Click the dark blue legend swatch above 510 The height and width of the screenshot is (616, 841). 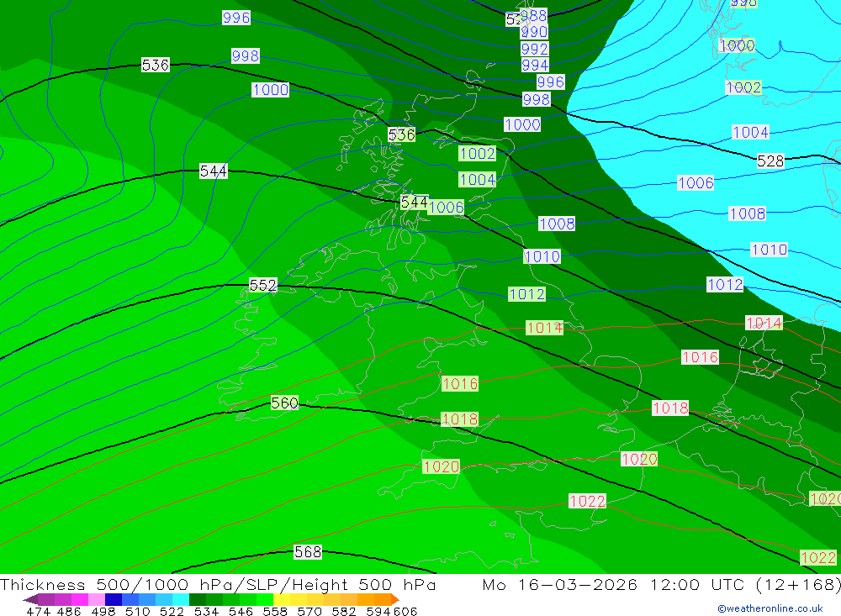click(x=114, y=599)
